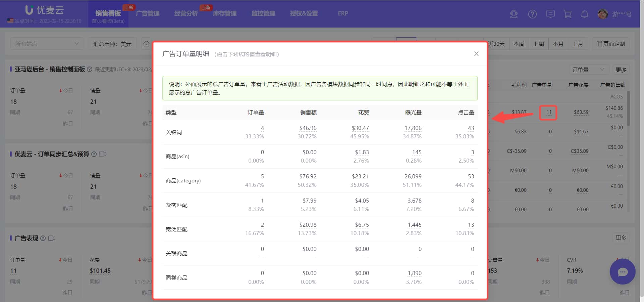The image size is (644, 302).
Task: Open the 销售看板 tab
Action: tap(108, 14)
